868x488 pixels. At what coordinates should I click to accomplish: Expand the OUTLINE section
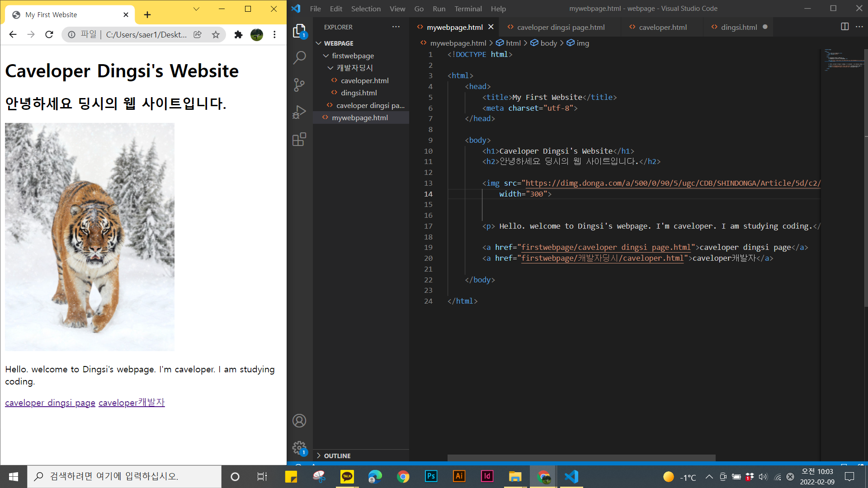(337, 455)
